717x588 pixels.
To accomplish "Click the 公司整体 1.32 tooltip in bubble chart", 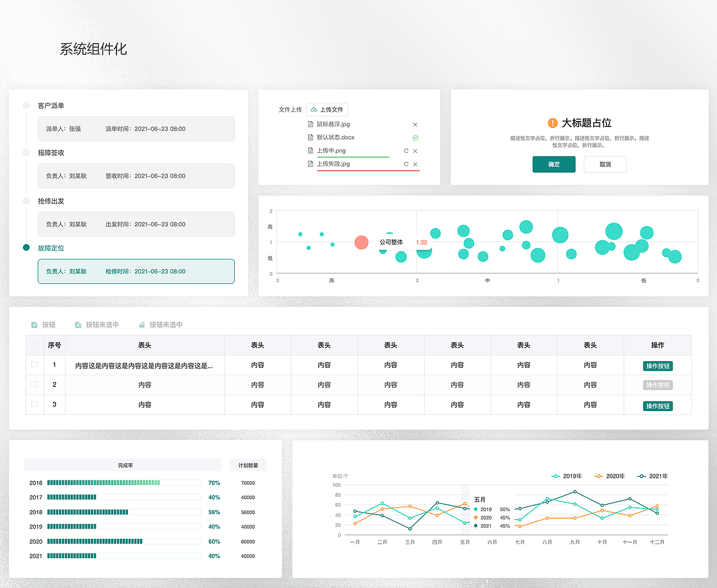I will pyautogui.click(x=403, y=242).
